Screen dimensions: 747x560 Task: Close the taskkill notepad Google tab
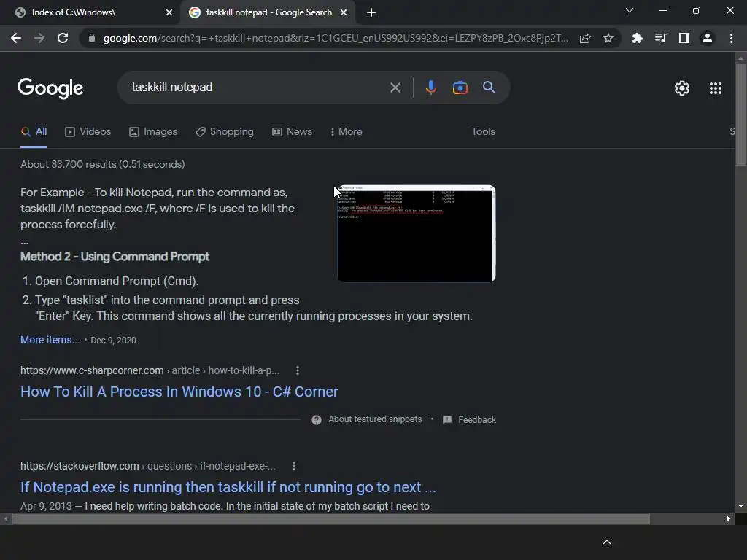pos(344,12)
